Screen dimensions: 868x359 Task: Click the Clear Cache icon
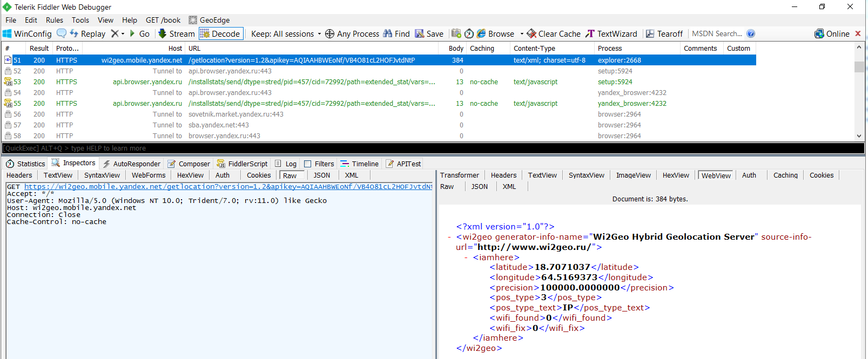point(531,33)
